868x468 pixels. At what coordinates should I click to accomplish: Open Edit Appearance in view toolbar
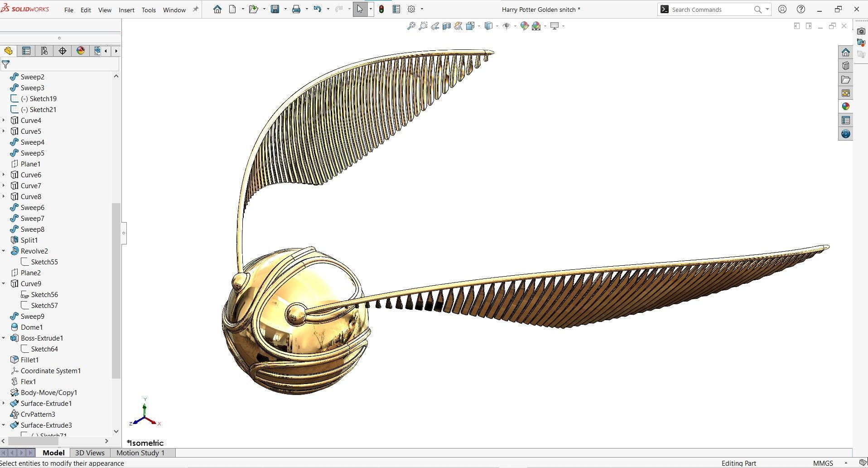525,26
